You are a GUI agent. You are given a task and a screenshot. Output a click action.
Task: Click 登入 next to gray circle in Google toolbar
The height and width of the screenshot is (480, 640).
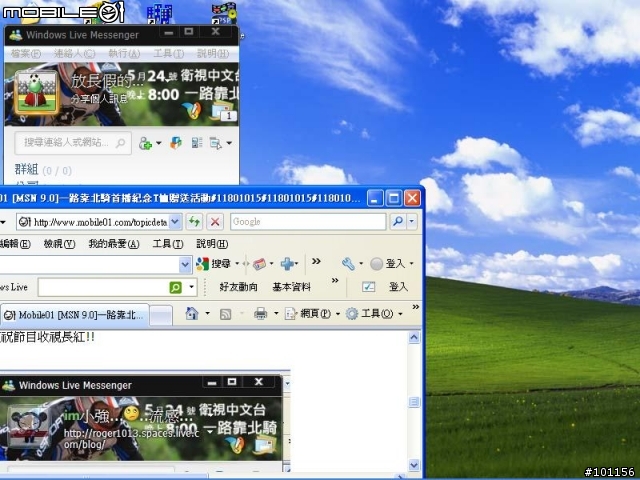pos(388,264)
